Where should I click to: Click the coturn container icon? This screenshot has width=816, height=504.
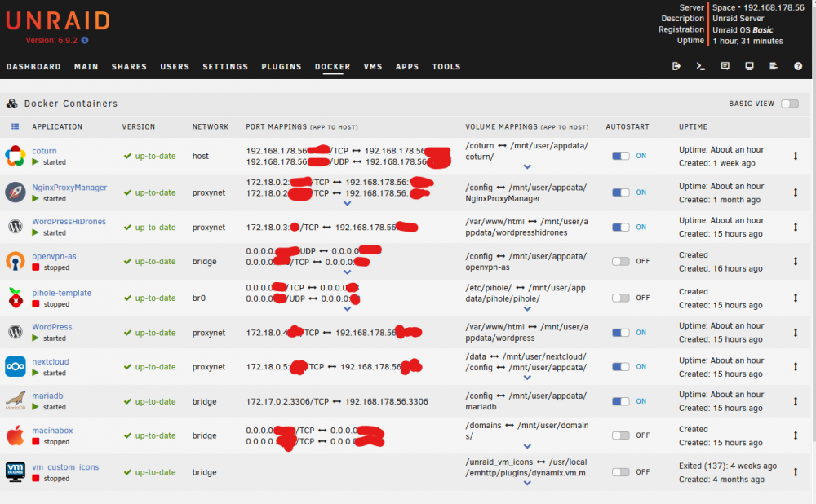(15, 156)
